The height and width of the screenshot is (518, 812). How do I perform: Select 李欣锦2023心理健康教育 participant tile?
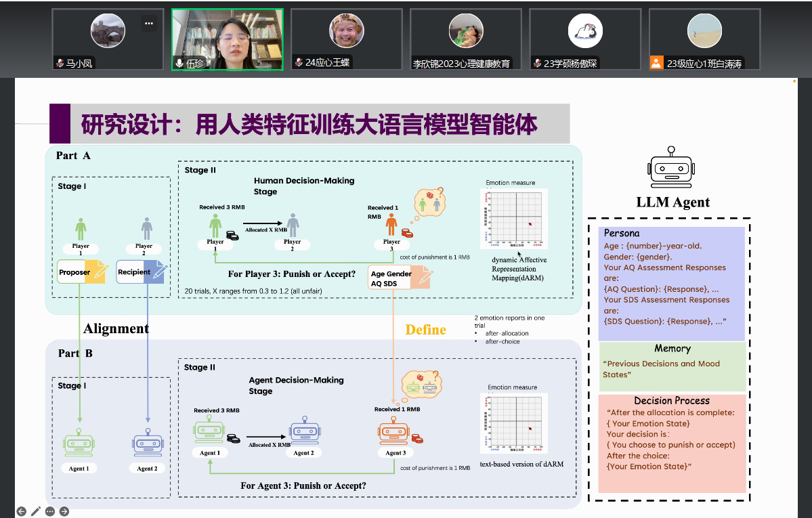click(465, 39)
